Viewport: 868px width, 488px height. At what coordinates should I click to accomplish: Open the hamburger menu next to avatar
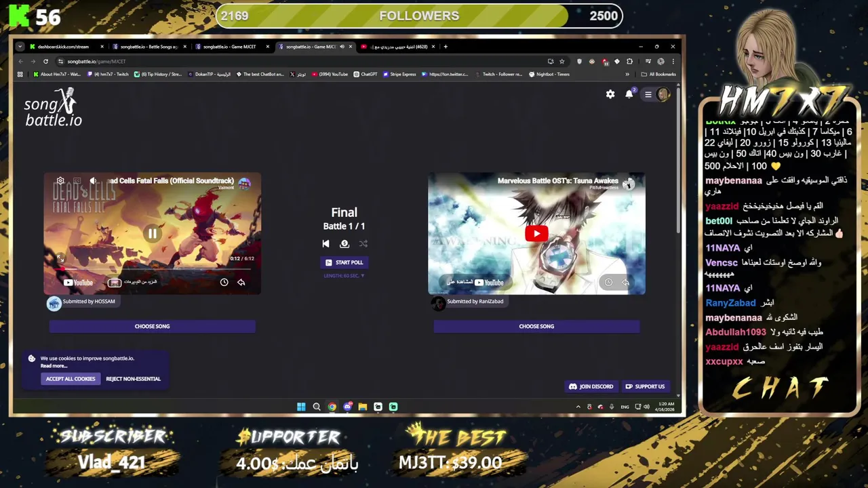(648, 94)
